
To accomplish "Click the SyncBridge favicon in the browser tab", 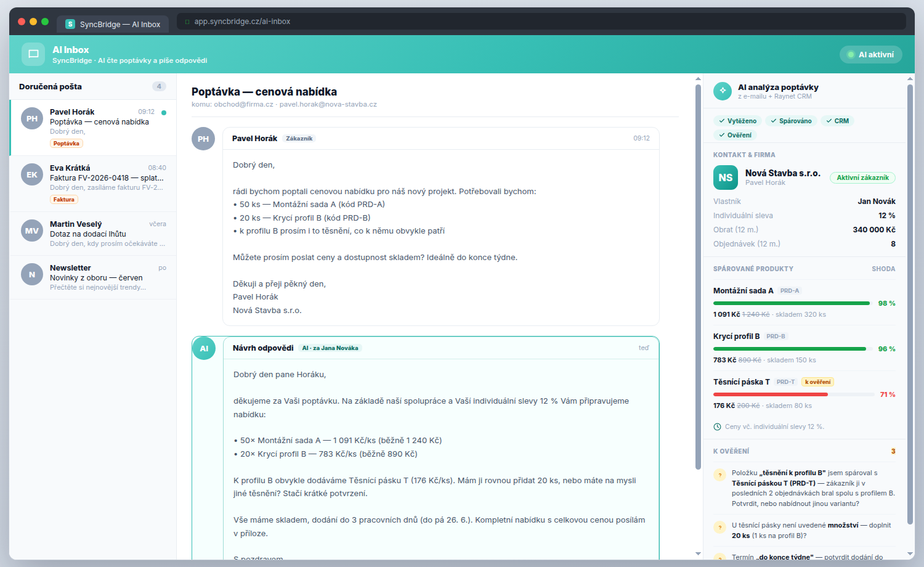I will click(70, 24).
